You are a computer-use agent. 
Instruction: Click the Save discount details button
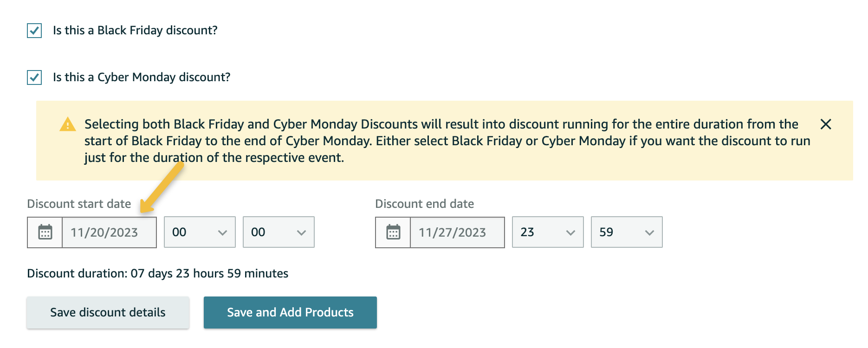(x=108, y=312)
